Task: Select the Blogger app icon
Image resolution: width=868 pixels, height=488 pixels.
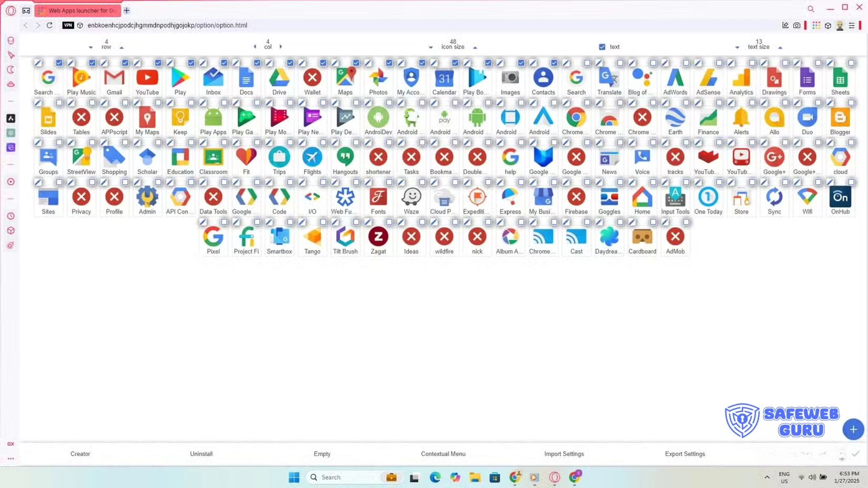Action: point(840,118)
